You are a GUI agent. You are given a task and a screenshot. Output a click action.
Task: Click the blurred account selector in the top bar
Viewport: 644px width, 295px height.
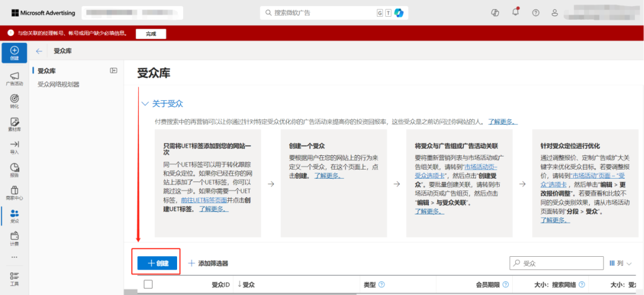132,13
